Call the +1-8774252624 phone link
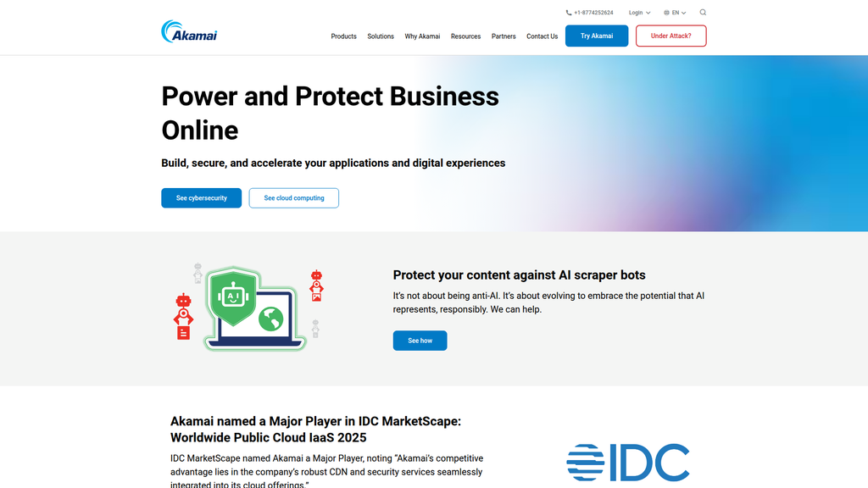868x488 pixels. pos(593,13)
